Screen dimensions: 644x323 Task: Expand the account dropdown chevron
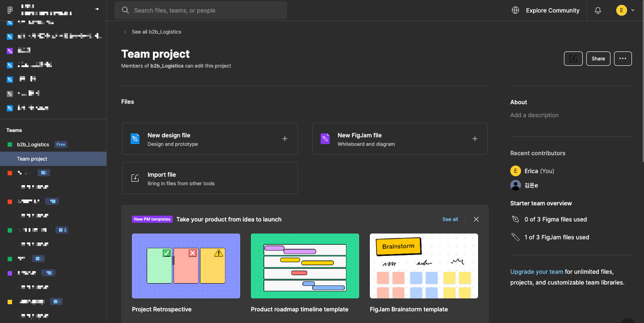pyautogui.click(x=633, y=10)
